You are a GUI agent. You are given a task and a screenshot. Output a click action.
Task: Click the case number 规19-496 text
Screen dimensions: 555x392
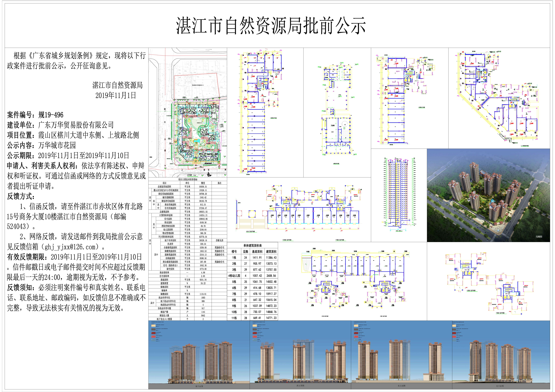[51, 115]
